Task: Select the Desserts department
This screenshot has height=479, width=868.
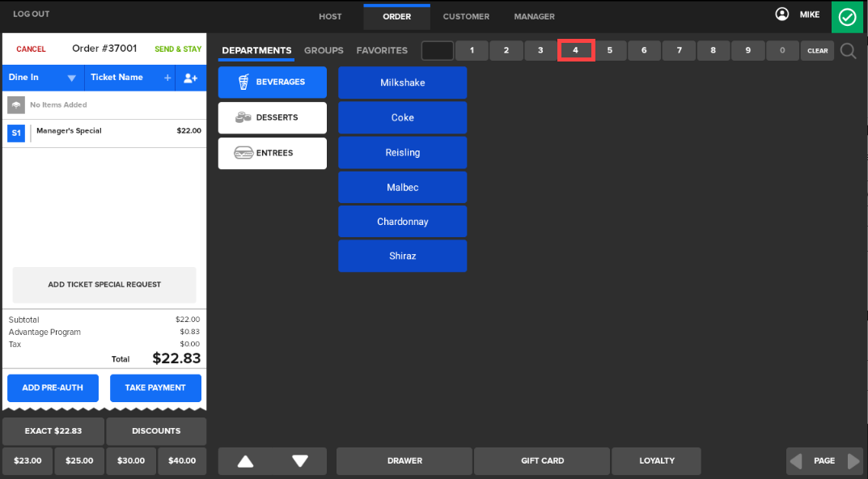Action: [x=272, y=118]
